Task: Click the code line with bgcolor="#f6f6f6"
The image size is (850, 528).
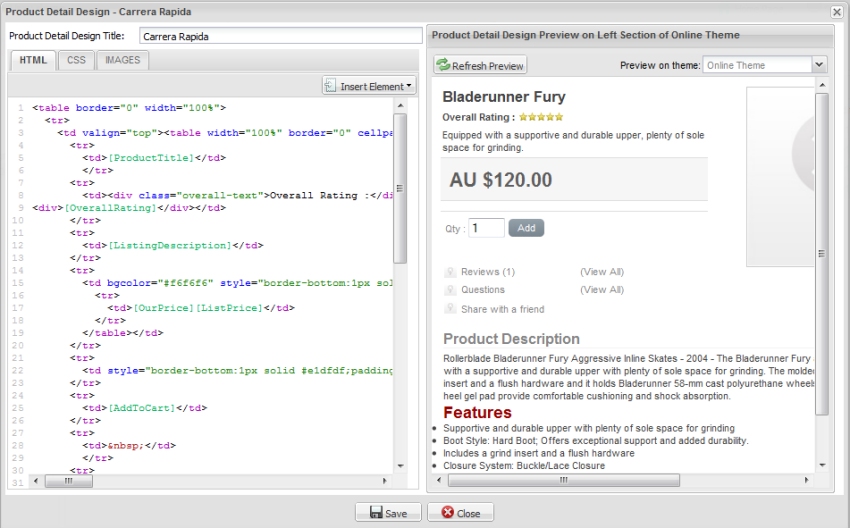Action: 238,283
